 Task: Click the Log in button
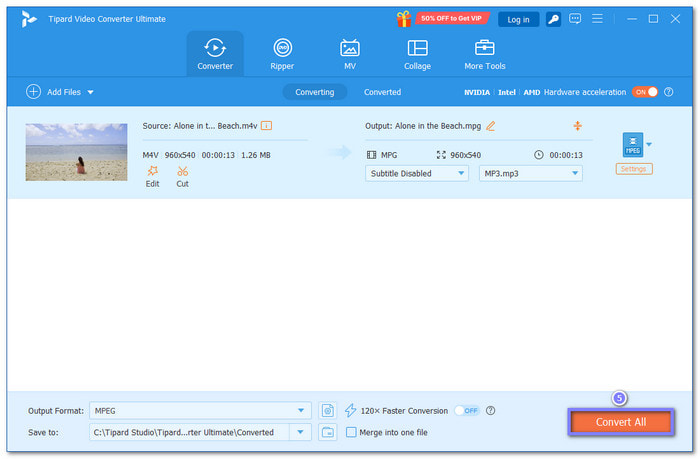pyautogui.click(x=518, y=19)
